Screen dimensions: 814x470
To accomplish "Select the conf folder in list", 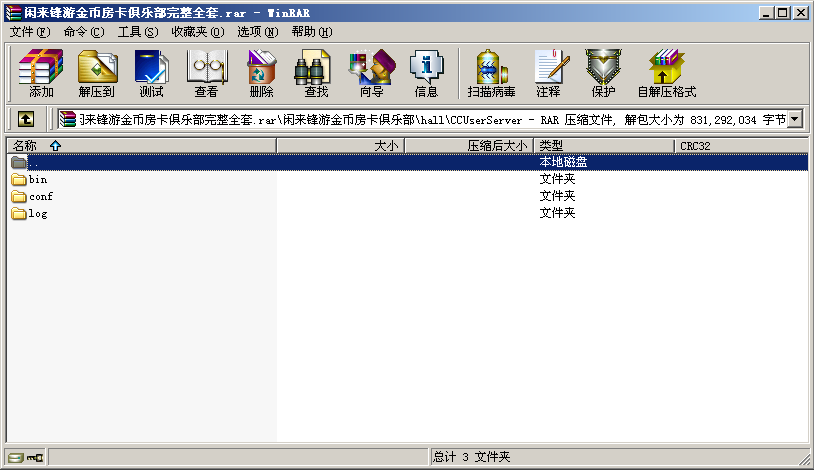I will [40, 197].
